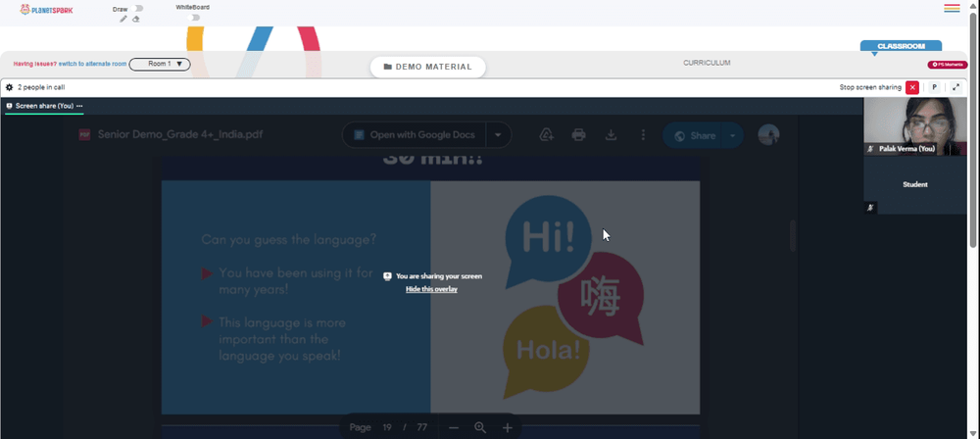This screenshot has height=439, width=980.
Task: Open the CURRICULUM tab
Action: point(707,63)
